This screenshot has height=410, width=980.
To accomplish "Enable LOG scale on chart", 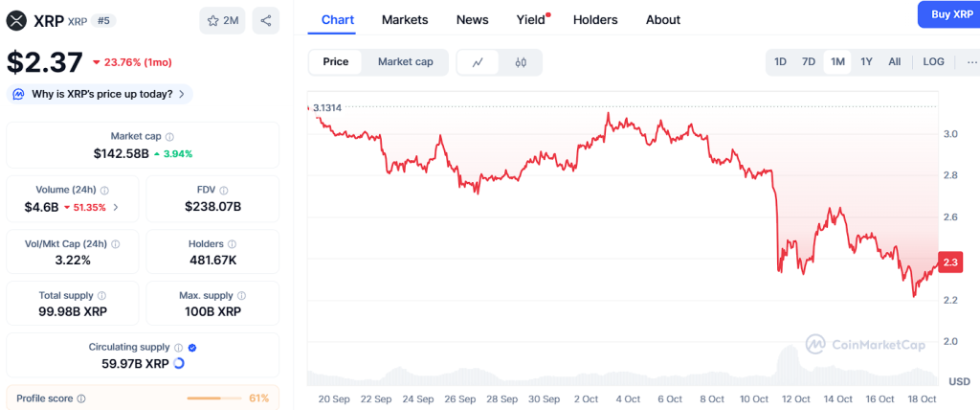I will point(933,62).
